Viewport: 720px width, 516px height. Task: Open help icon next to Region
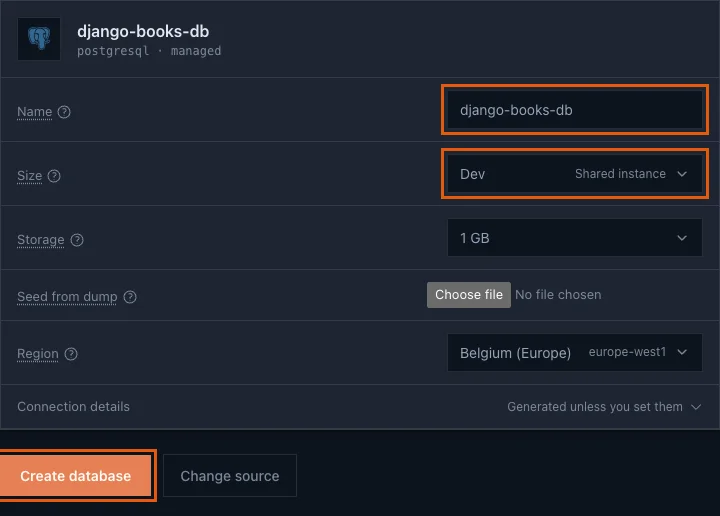pos(71,354)
